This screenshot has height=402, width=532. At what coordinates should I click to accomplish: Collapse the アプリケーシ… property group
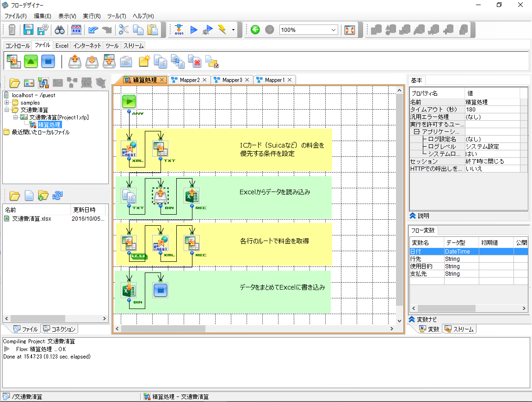pos(416,132)
